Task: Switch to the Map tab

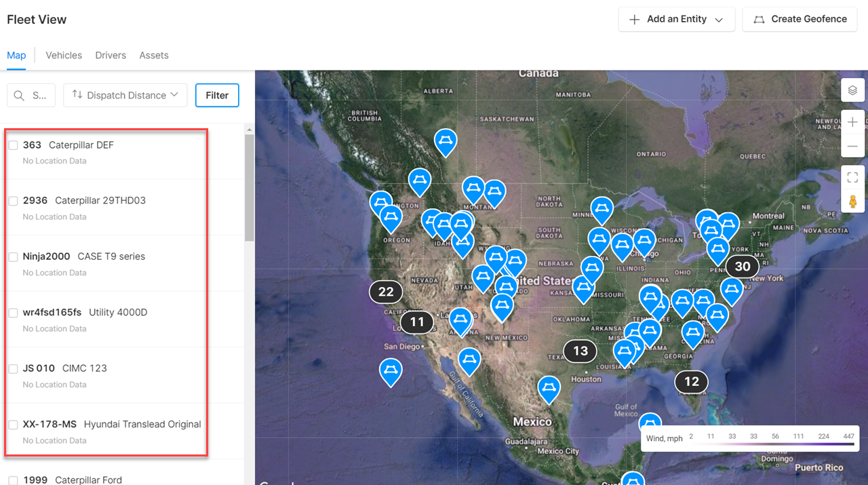Action: (x=16, y=56)
